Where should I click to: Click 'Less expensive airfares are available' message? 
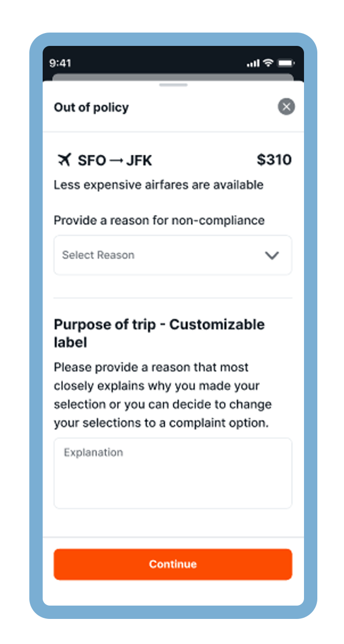tap(158, 185)
